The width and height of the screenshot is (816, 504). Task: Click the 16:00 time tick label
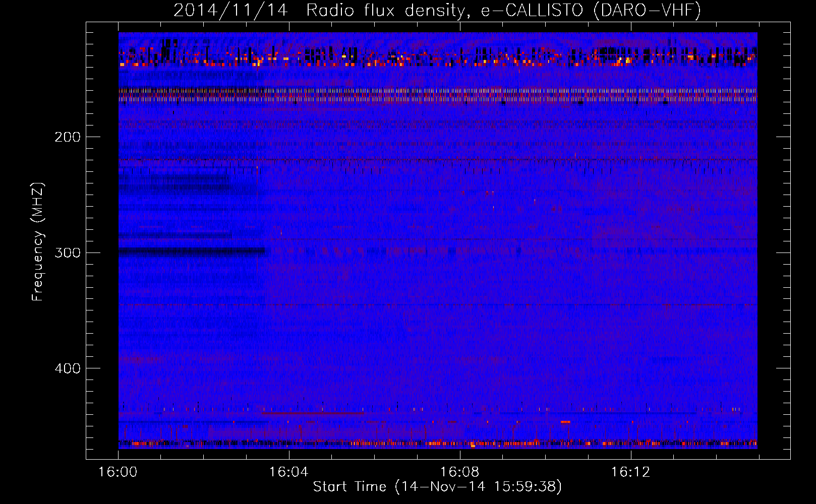[118, 472]
